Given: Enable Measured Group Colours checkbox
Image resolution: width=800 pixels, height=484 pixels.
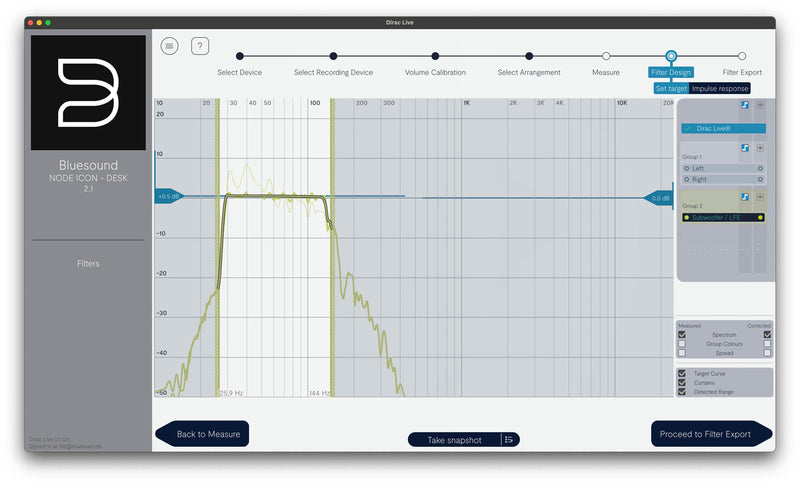Looking at the screenshot, I should click(682, 344).
